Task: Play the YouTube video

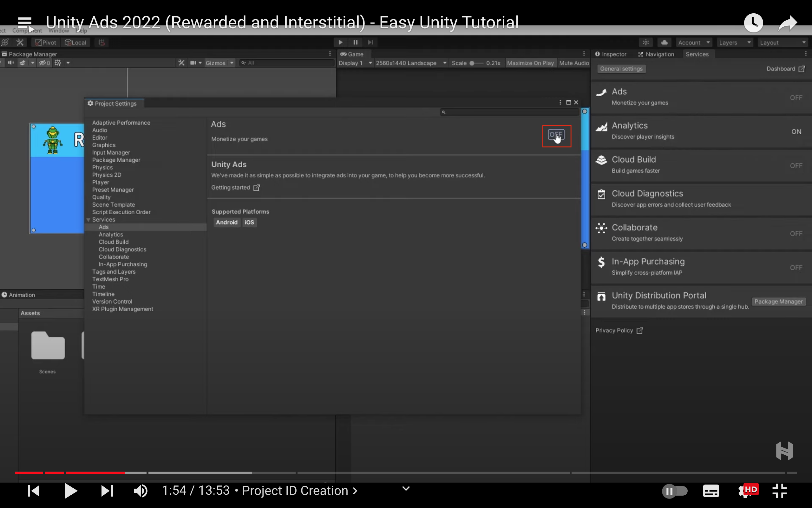Action: pos(71,491)
